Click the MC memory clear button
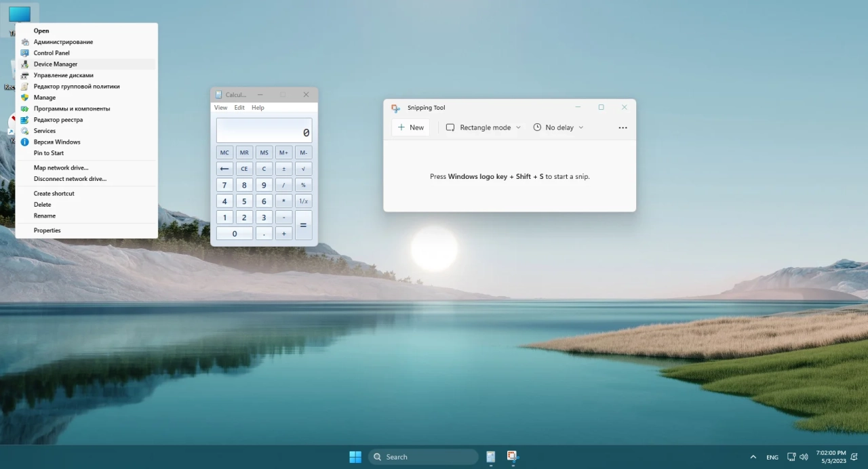Screen dimensions: 868x469 pos(224,152)
